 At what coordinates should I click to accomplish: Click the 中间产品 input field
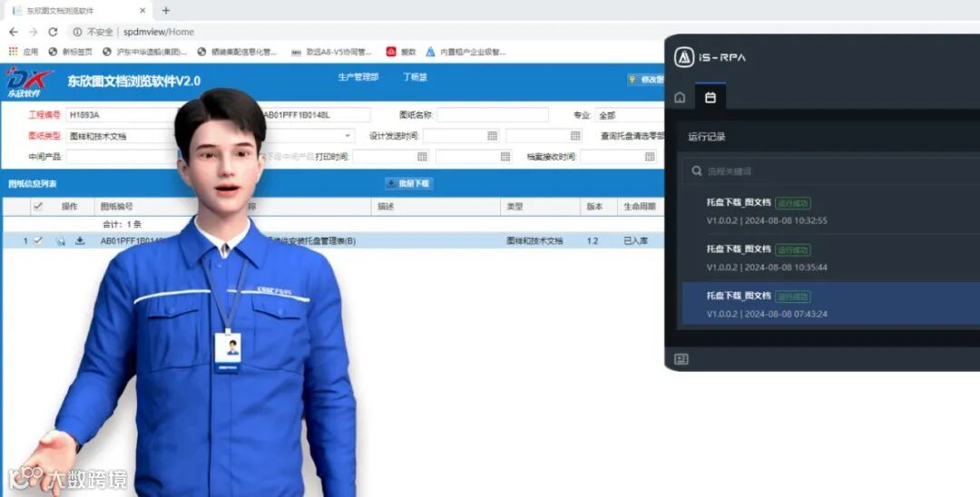coord(120,156)
